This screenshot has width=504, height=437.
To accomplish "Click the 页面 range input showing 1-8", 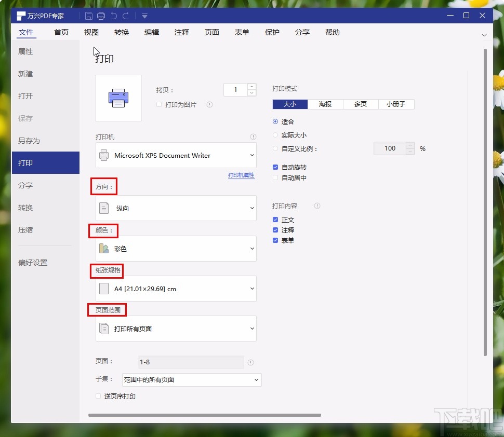I will coord(191,362).
